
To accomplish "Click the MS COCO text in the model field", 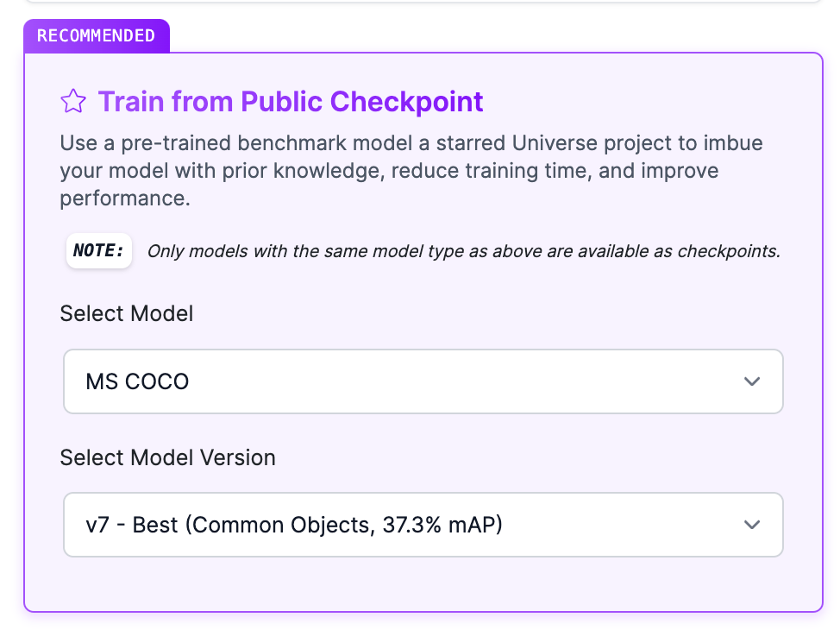I will click(x=137, y=381).
